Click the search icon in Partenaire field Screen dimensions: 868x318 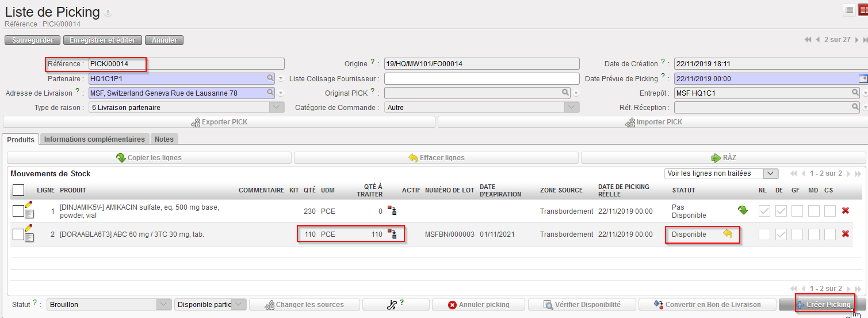[270, 78]
